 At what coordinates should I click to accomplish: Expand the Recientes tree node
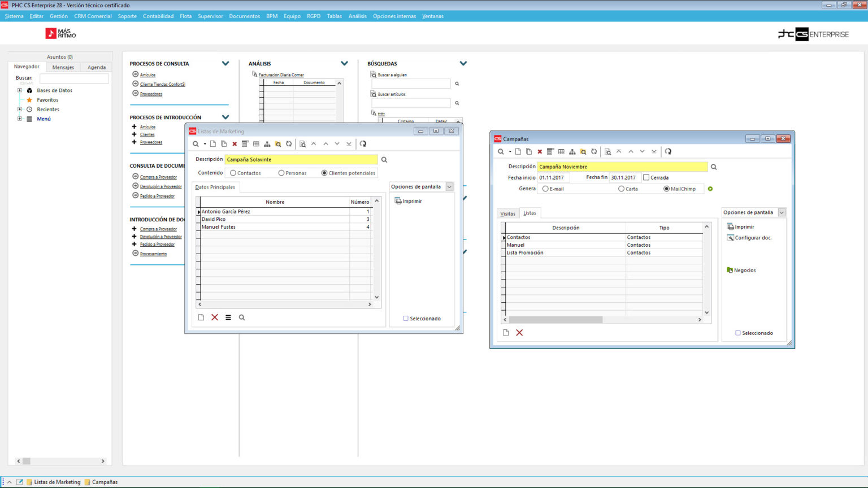(x=20, y=110)
